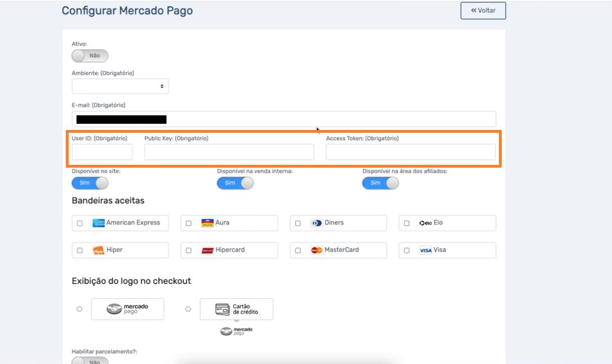
Task: Check the Aura checkbox
Action: (x=188, y=223)
